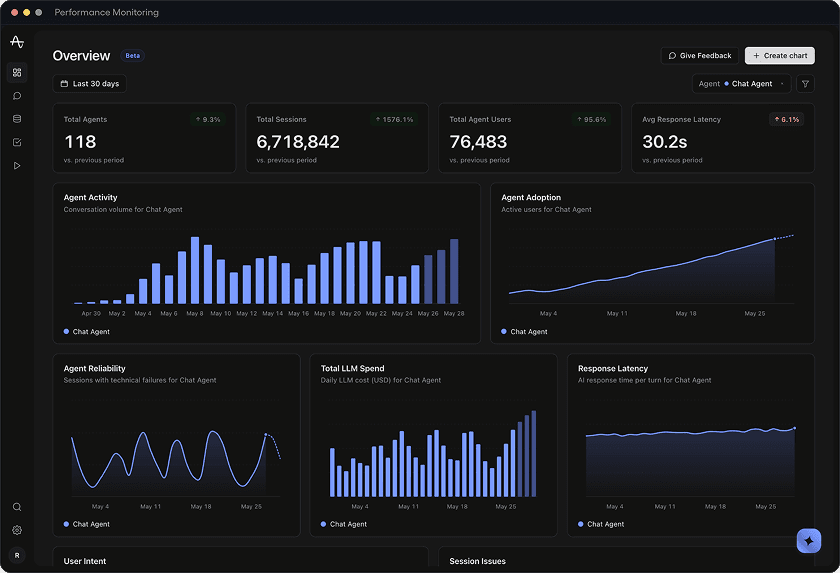
Task: Expand the Agent Chat Agent dropdown
Action: 741,84
